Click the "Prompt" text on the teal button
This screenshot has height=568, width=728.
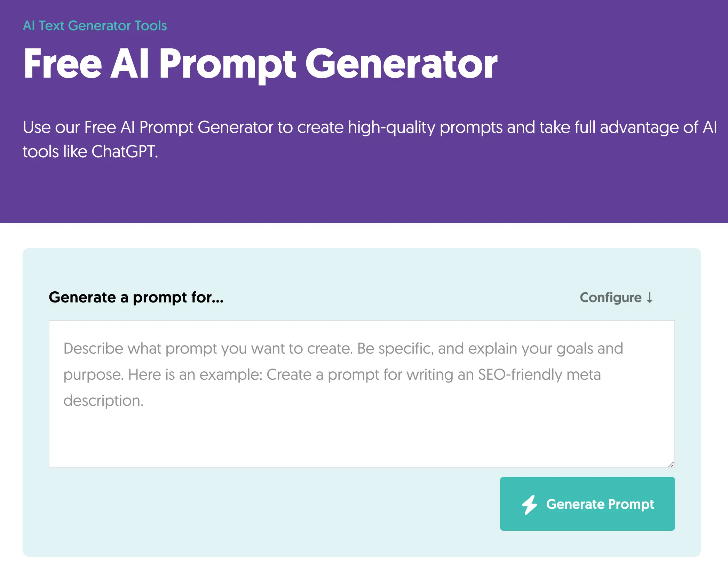tap(631, 504)
